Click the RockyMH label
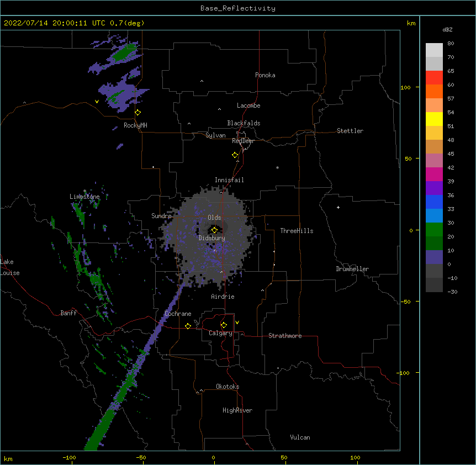This screenshot has width=476, height=465. click(135, 125)
